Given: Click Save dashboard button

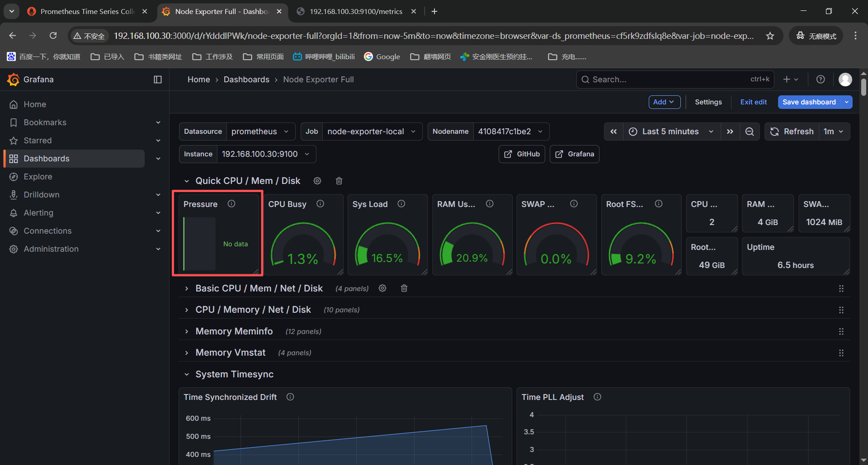Looking at the screenshot, I should 809,102.
